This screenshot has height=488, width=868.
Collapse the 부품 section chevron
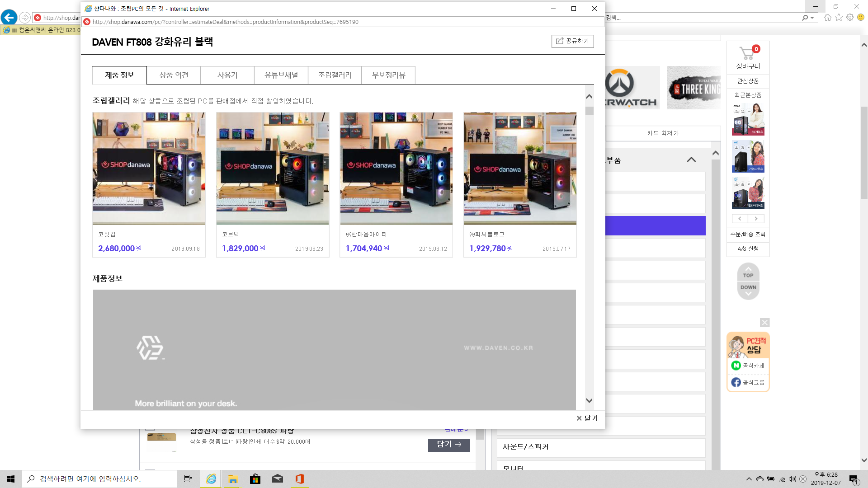[x=691, y=160]
